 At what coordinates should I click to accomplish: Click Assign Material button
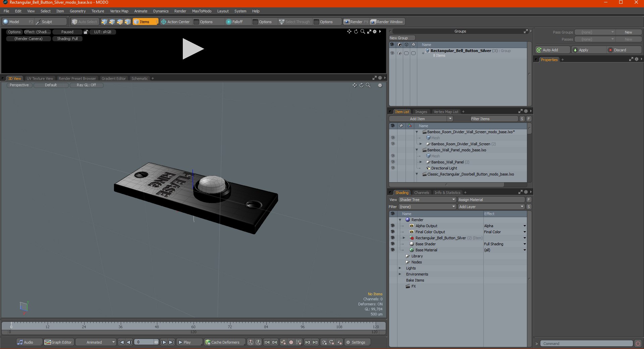tap(491, 200)
